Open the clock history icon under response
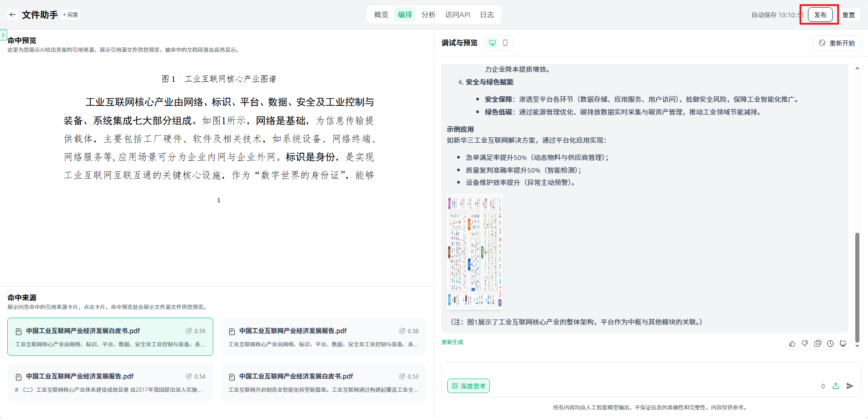This screenshot has width=868, height=419. 830,344
